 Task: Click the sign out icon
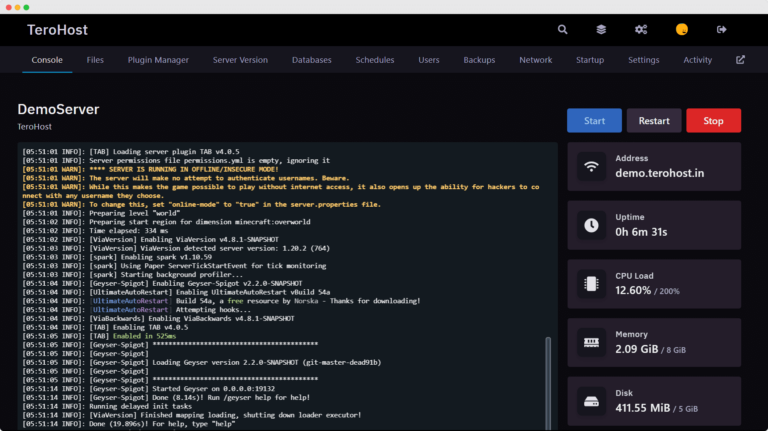click(x=721, y=30)
